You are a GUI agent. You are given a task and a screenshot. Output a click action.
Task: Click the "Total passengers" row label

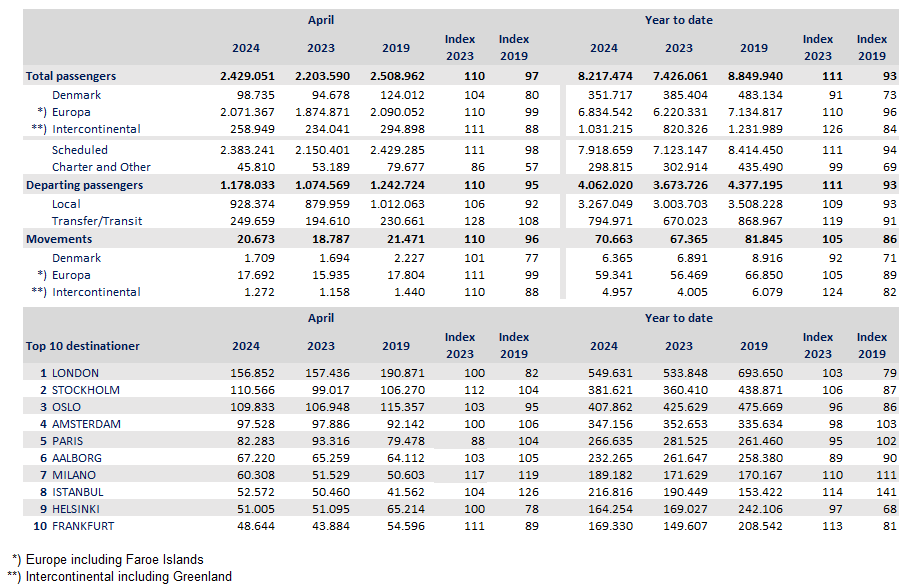point(71,76)
